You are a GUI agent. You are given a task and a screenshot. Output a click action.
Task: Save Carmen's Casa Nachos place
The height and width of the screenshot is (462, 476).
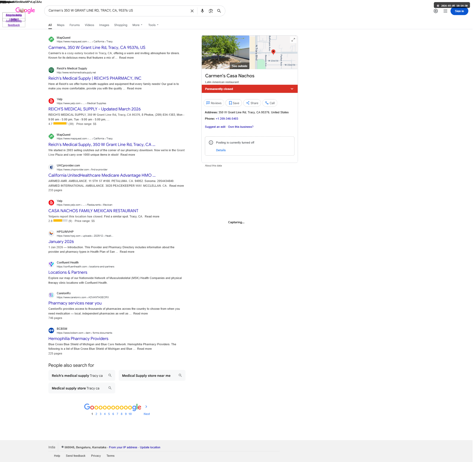234,103
